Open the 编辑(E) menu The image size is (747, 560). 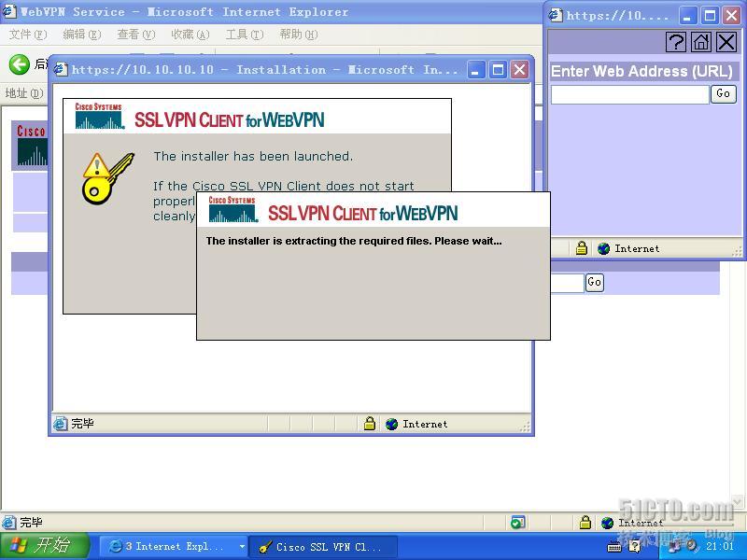[x=82, y=35]
